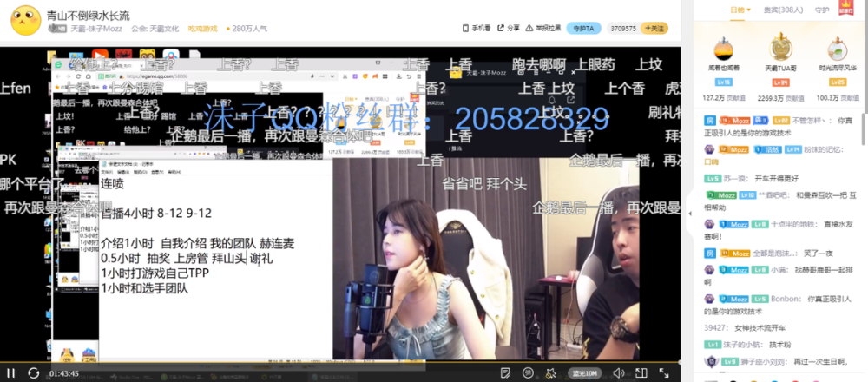The width and height of the screenshot is (868, 382).
Task: Click 2269.3万 contribution value
Action: 771,98
